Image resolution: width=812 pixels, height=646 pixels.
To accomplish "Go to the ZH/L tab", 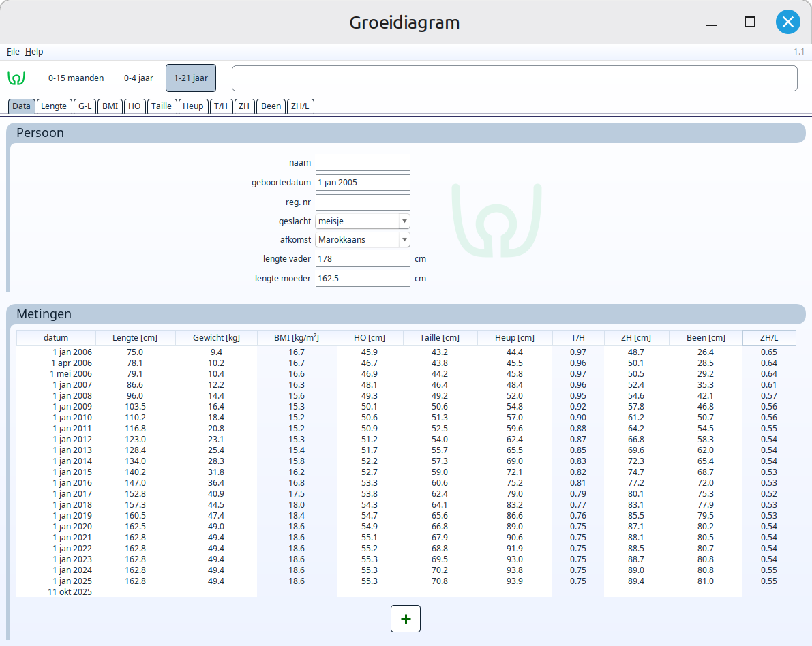I will 301,106.
